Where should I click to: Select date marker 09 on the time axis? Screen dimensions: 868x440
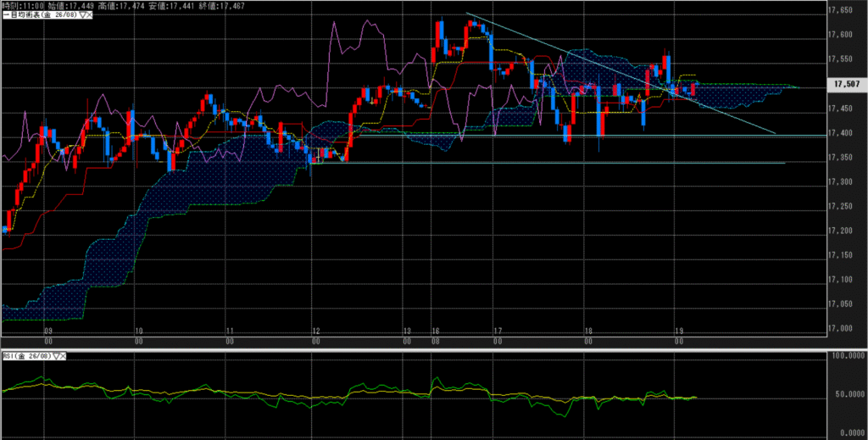point(47,331)
